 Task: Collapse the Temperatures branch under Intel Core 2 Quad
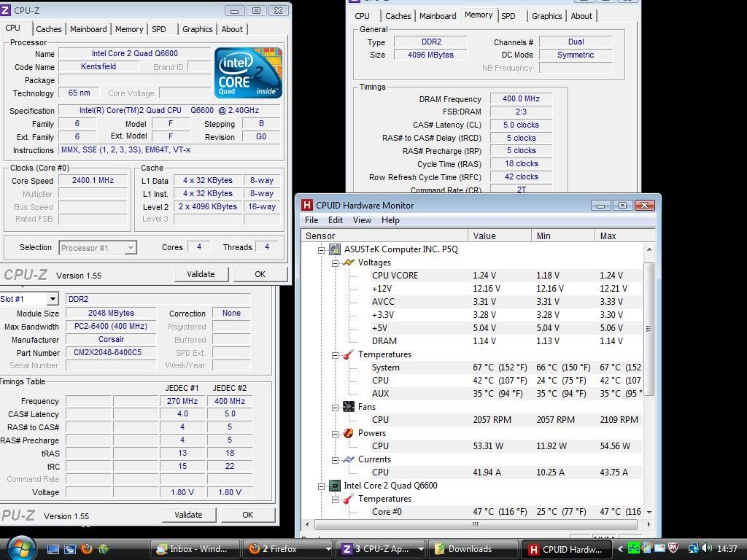pyautogui.click(x=336, y=499)
